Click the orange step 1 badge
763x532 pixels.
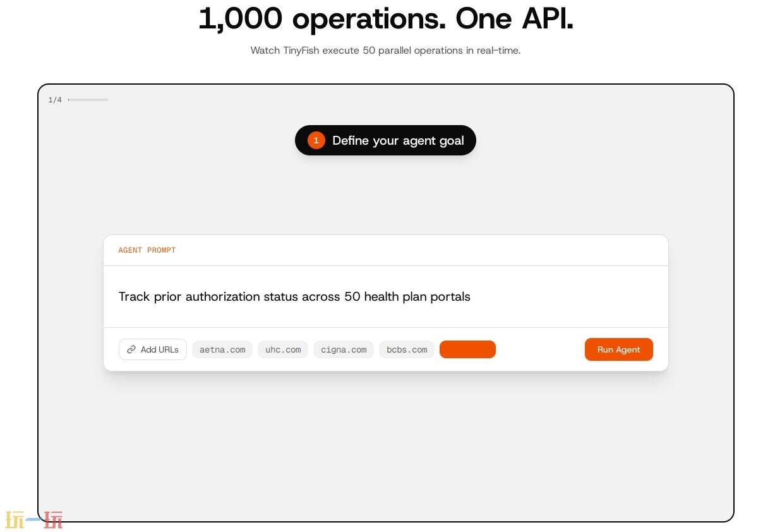click(316, 140)
